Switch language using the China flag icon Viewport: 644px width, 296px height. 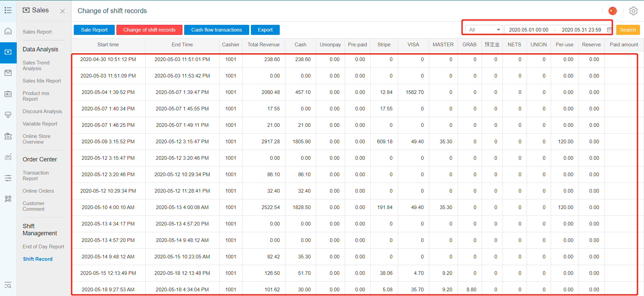612,11
